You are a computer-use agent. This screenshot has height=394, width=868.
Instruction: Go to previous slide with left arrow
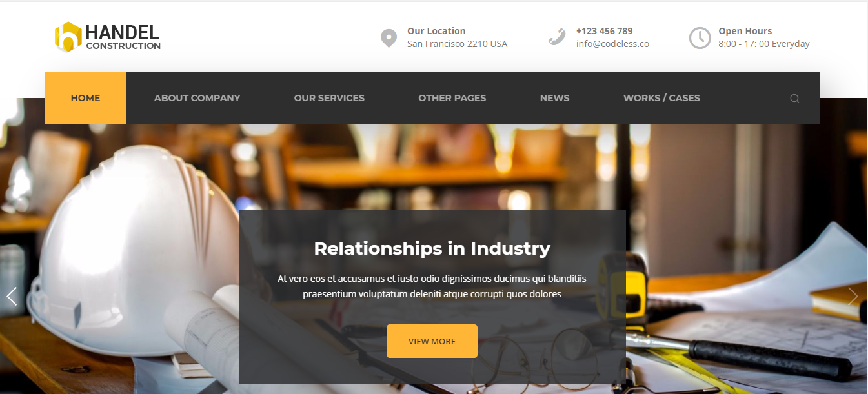pyautogui.click(x=12, y=296)
